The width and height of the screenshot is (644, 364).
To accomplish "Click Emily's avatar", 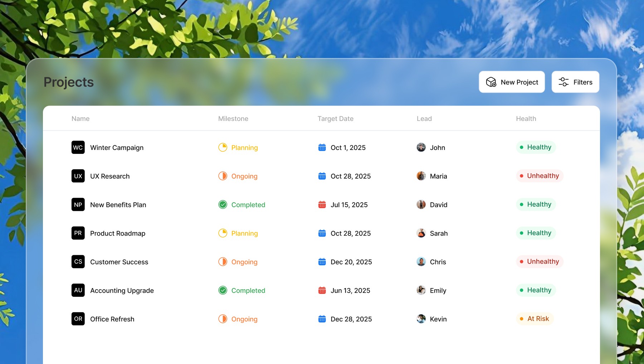I will pos(421,290).
